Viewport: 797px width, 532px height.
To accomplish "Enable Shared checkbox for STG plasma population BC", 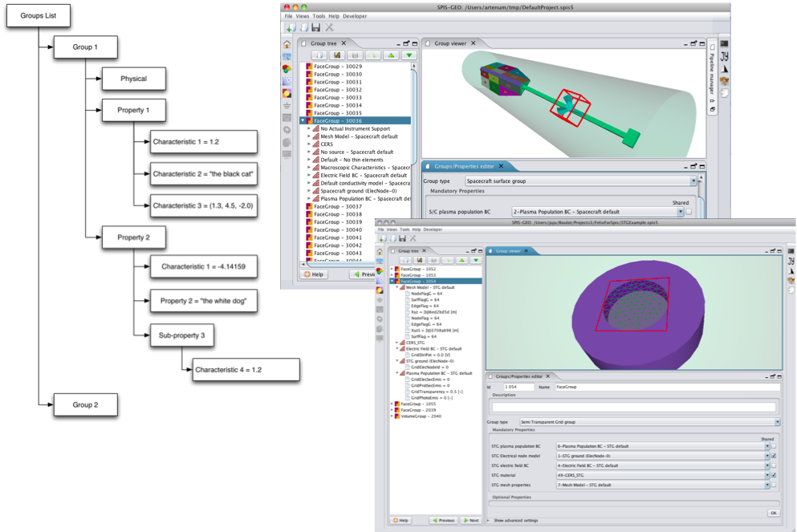I will pos(773,446).
